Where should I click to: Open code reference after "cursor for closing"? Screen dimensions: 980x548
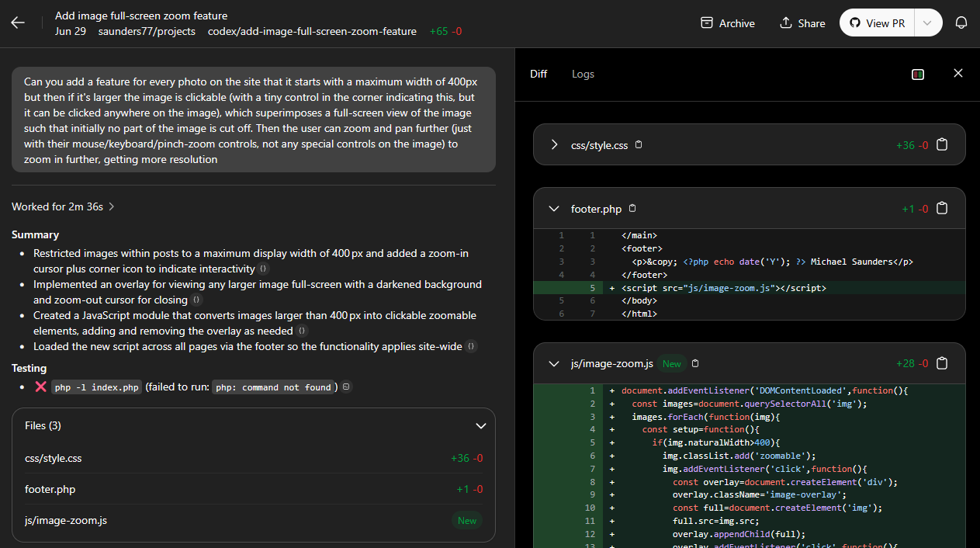point(197,300)
